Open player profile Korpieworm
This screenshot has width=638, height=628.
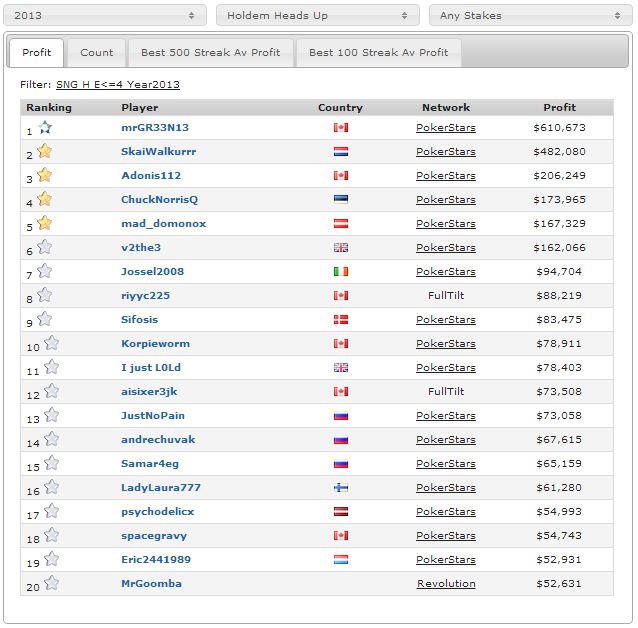tap(155, 344)
